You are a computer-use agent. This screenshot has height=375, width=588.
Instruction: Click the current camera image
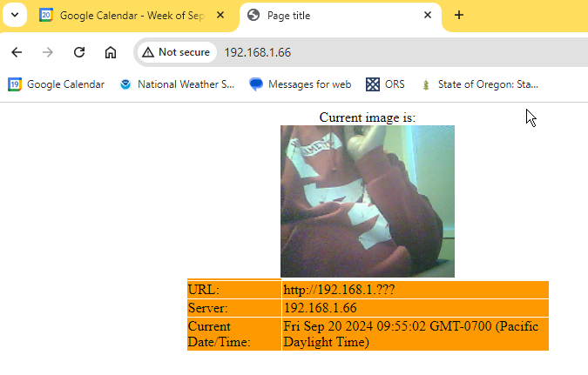pyautogui.click(x=367, y=201)
